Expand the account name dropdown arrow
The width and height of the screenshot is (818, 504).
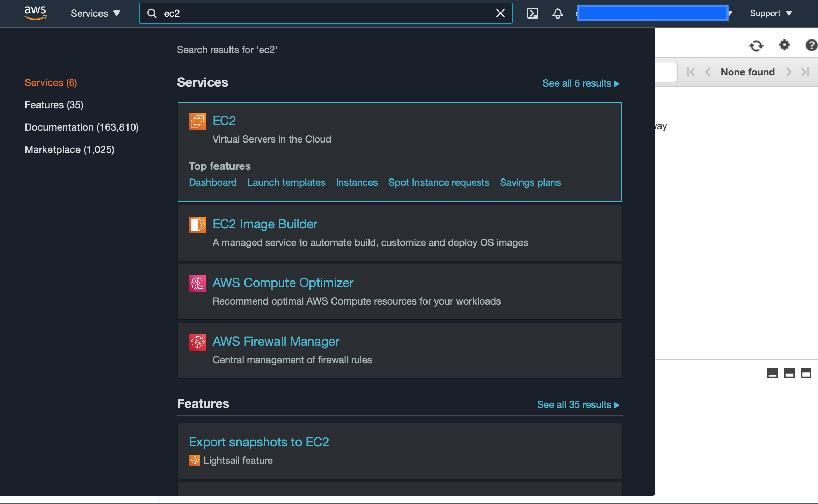pos(730,13)
